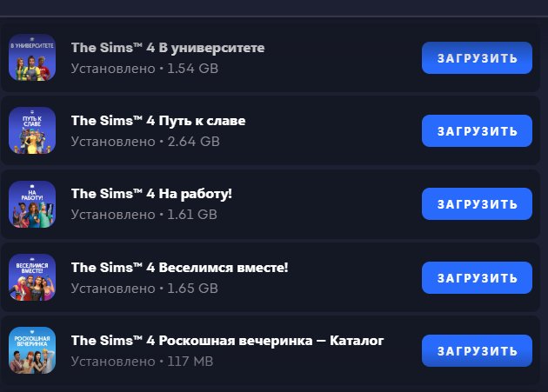548x392 pixels.
Task: Click the Роскошная вечеринка pack icon
Action: (32, 350)
